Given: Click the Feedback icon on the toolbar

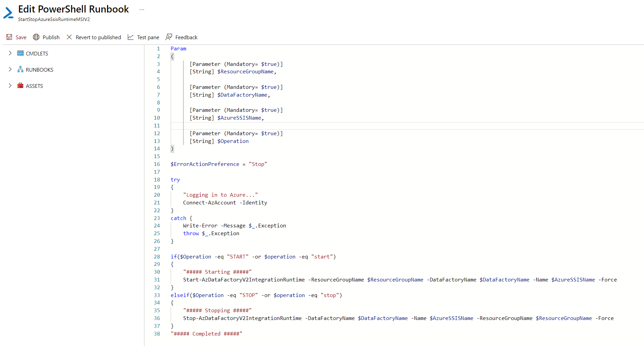Looking at the screenshot, I should click(x=169, y=37).
